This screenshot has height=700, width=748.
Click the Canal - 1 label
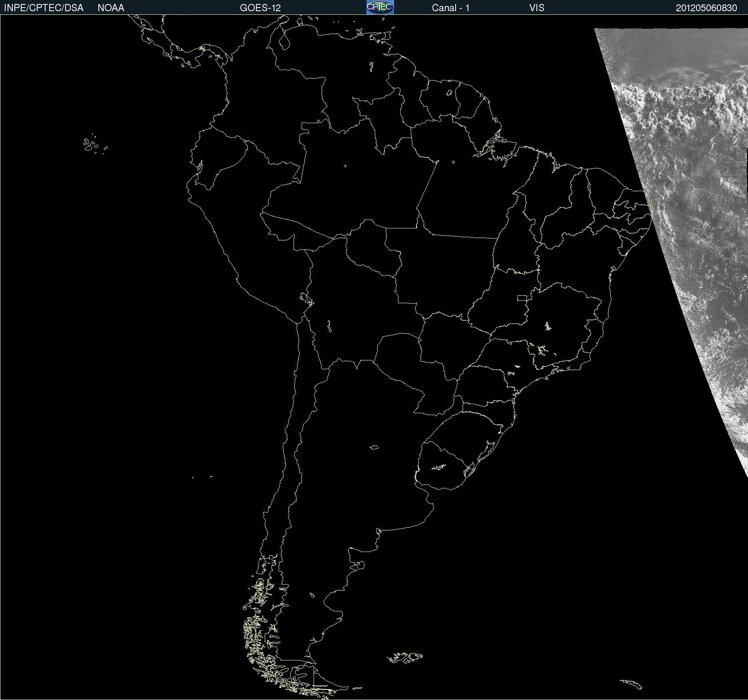click(x=451, y=8)
